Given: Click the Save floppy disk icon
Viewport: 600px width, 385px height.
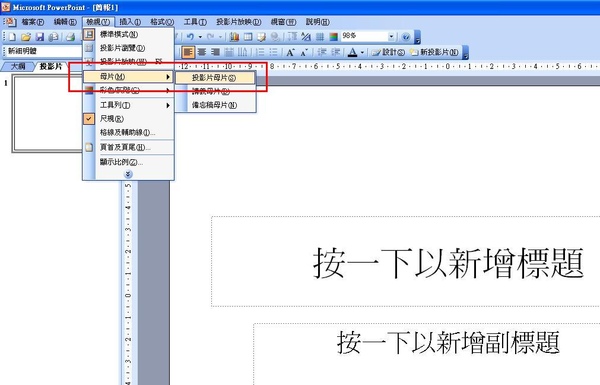Looking at the screenshot, I should [x=40, y=37].
